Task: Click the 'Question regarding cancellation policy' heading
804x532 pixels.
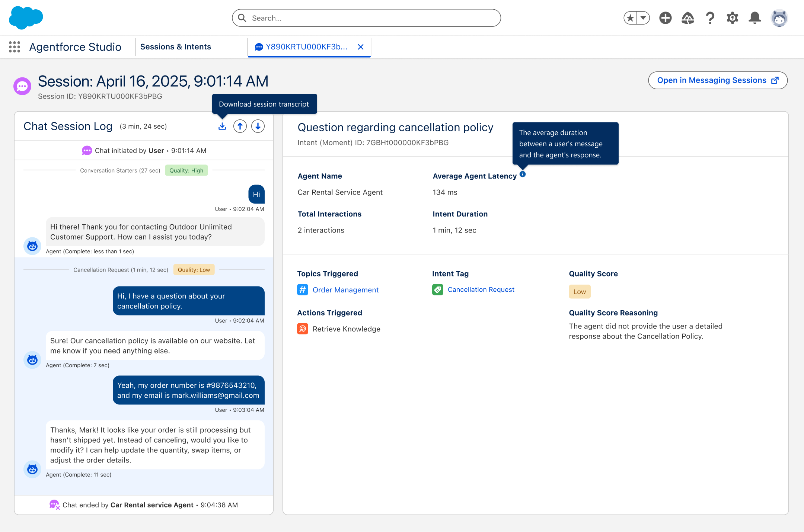Action: [395, 127]
